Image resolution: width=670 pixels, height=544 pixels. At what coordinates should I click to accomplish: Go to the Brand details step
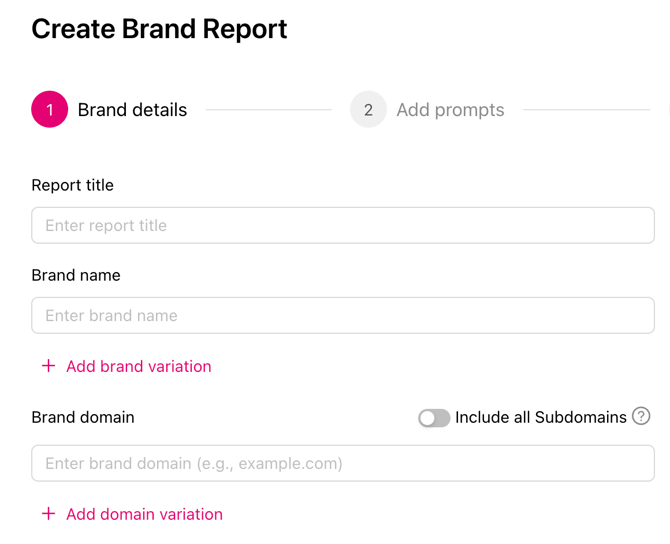(132, 110)
